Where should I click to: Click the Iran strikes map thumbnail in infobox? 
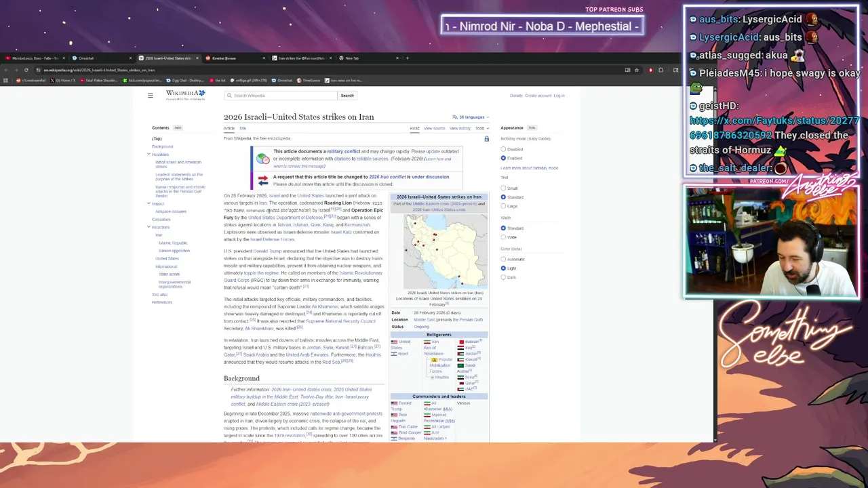(x=446, y=251)
